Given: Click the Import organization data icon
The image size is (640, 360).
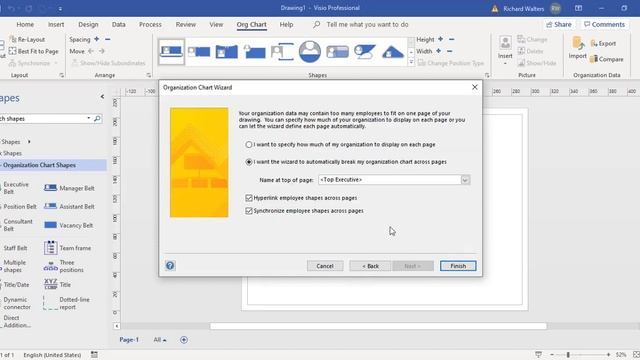Looking at the screenshot, I should click(x=578, y=43).
